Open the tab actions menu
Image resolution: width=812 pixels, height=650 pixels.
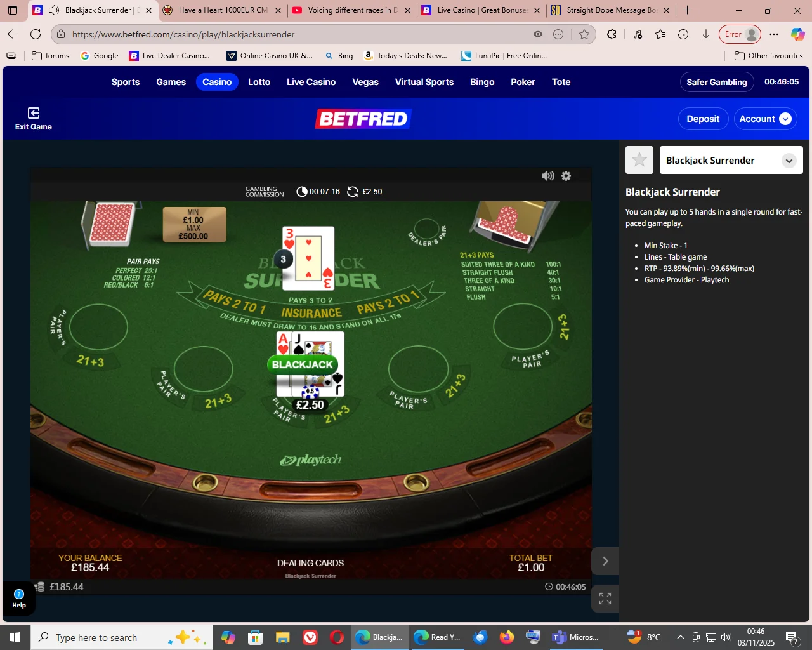click(x=13, y=10)
